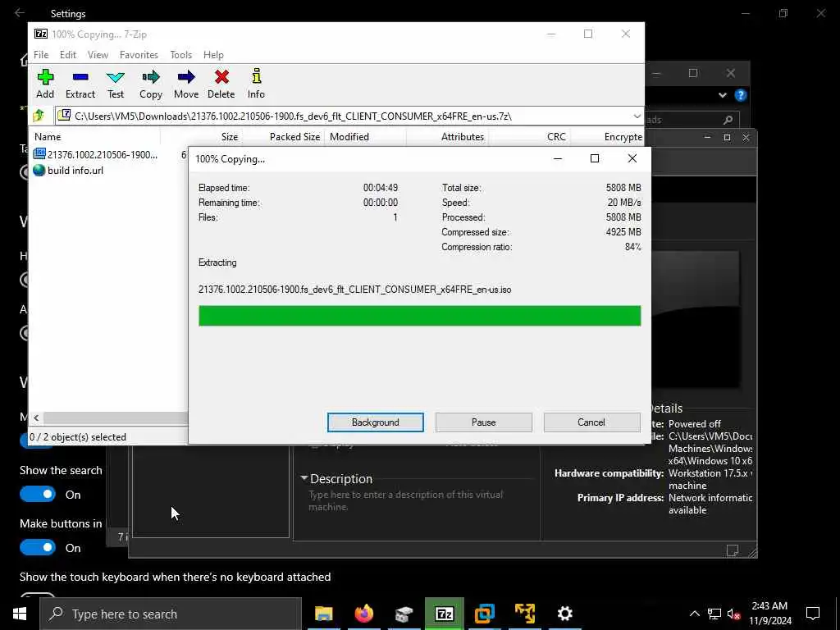Open the Help menu
This screenshot has height=630, width=840.
point(213,55)
